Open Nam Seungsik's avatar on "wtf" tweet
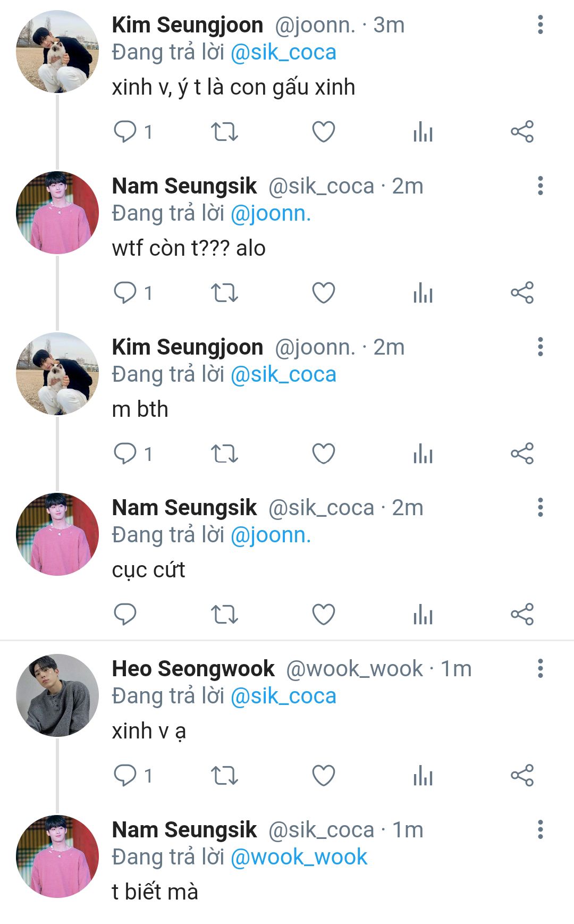The width and height of the screenshot is (574, 924). (x=57, y=213)
